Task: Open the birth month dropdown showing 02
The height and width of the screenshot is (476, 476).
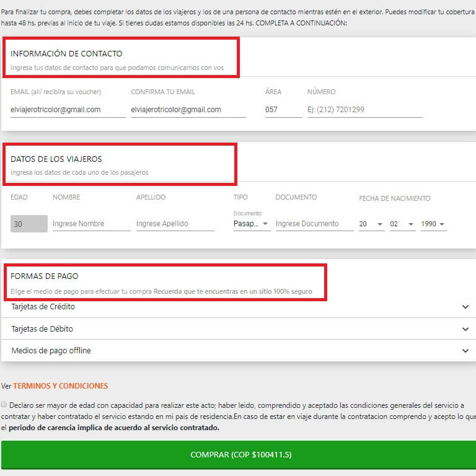Action: (x=402, y=224)
